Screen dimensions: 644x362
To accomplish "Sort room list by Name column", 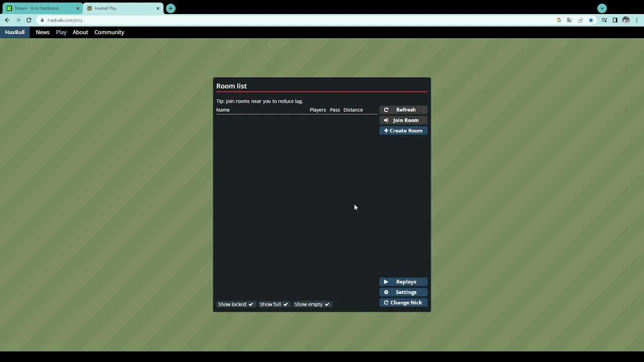I will point(223,110).
